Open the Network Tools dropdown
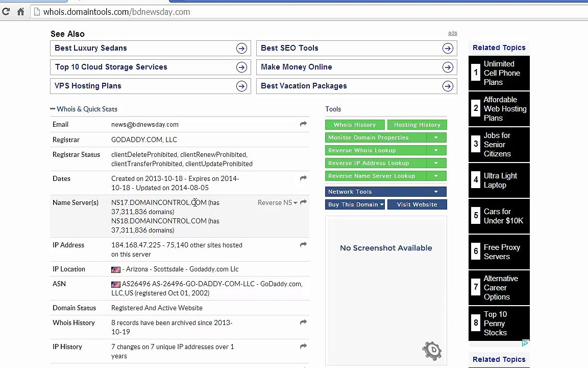 (x=436, y=192)
